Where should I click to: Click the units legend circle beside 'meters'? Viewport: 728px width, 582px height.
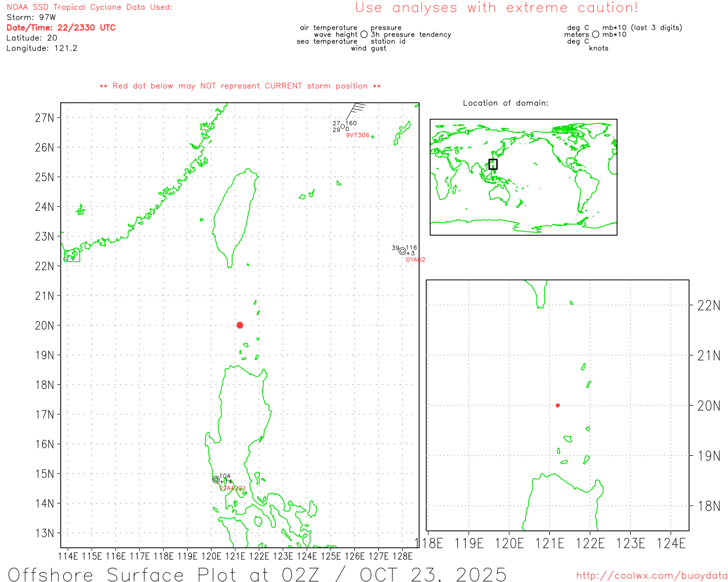(595, 35)
